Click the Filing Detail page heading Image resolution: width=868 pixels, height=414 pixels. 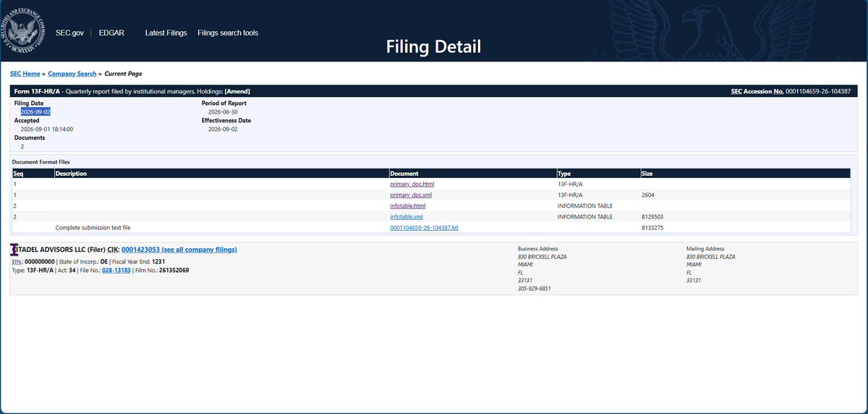pyautogui.click(x=433, y=47)
